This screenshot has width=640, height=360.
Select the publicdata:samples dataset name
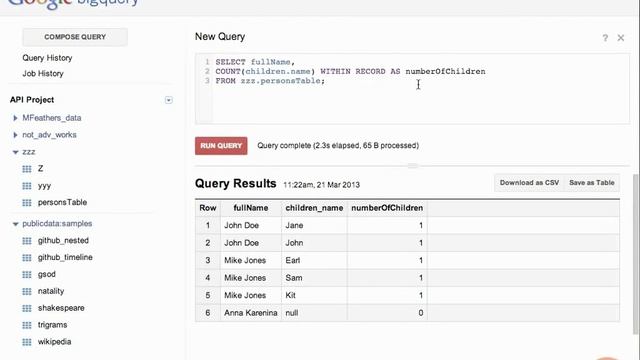coord(57,224)
